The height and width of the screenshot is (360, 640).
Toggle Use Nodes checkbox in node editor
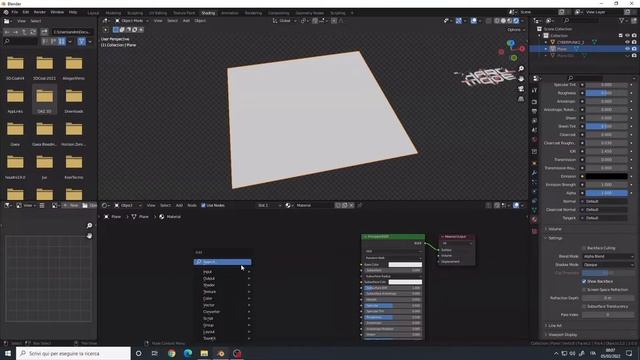(203, 205)
